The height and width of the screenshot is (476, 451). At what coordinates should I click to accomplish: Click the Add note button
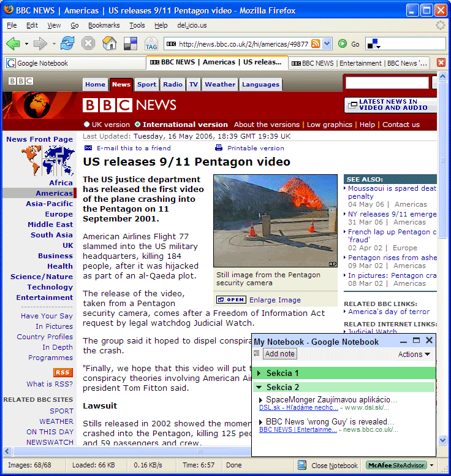tap(279, 354)
